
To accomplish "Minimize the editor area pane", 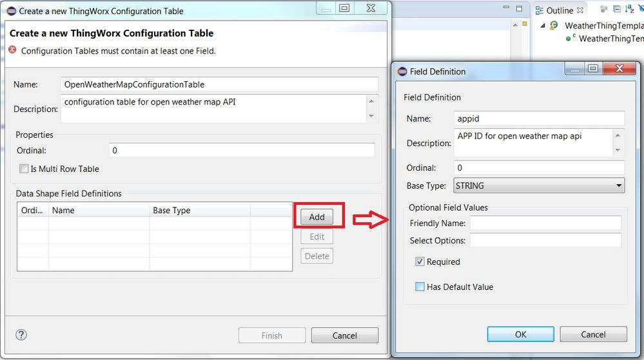I will (x=507, y=8).
